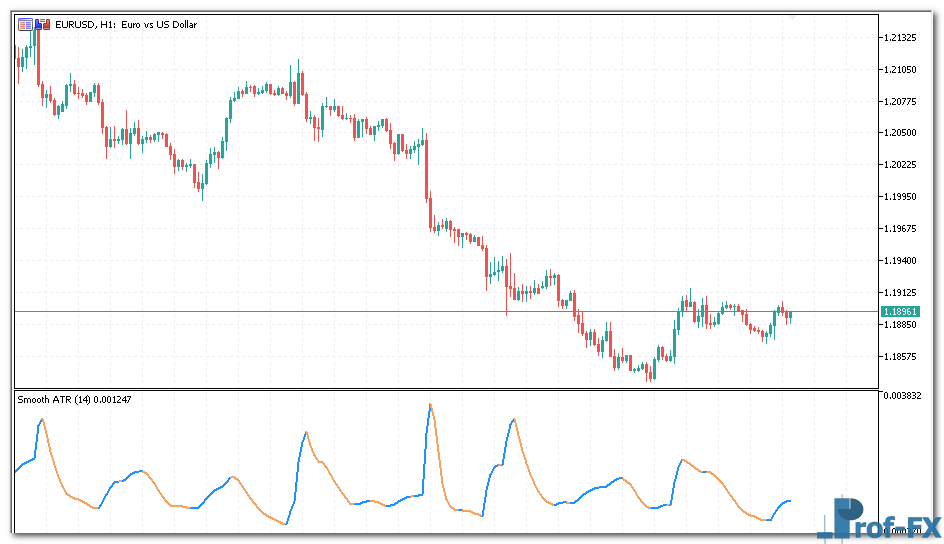Select the highlighted current price label 1.18961

[899, 312]
